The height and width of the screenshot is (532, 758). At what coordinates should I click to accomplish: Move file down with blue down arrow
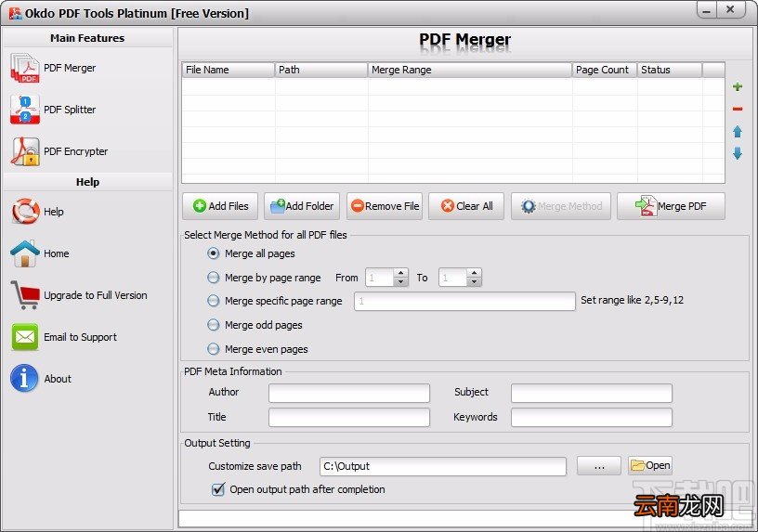738,153
